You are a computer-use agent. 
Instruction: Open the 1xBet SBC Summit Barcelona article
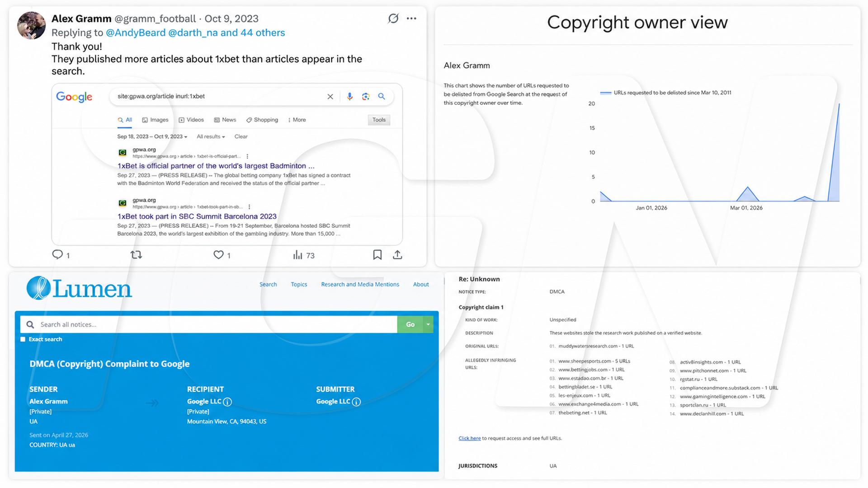tap(197, 216)
